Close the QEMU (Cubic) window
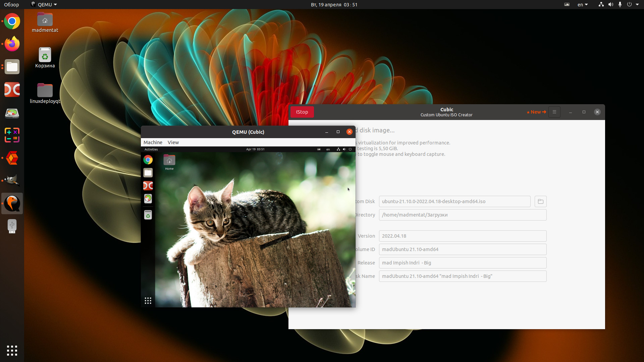The width and height of the screenshot is (644, 362). tap(350, 132)
